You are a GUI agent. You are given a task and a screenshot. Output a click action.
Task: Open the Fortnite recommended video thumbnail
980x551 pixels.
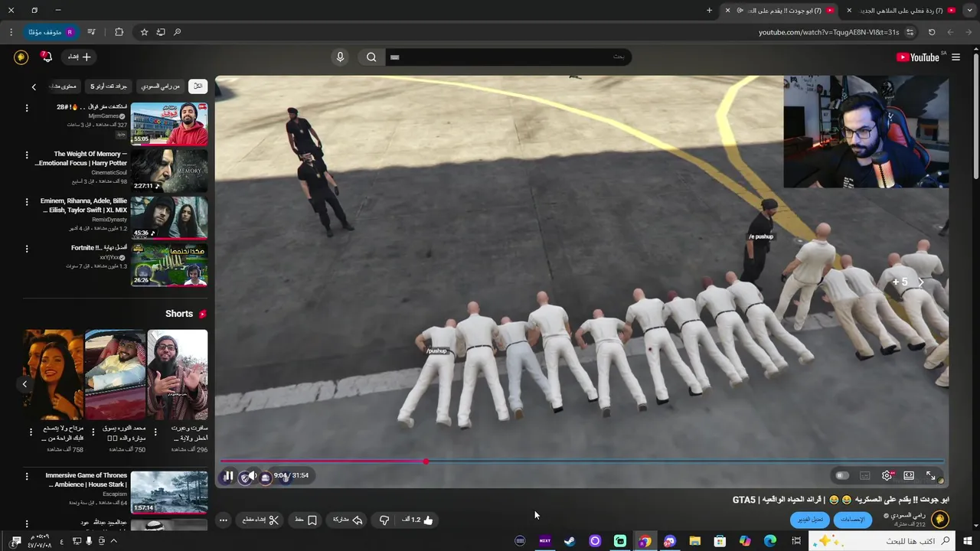coord(169,265)
